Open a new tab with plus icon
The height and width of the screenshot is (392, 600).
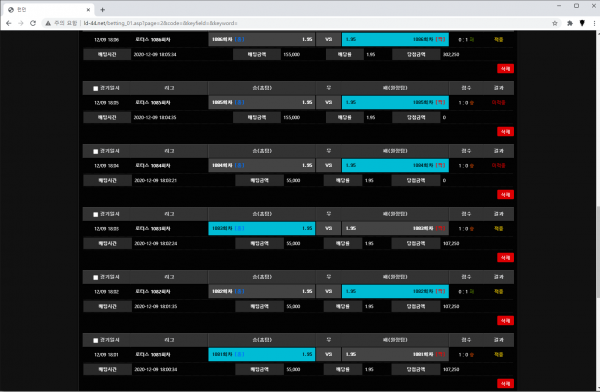pos(103,10)
